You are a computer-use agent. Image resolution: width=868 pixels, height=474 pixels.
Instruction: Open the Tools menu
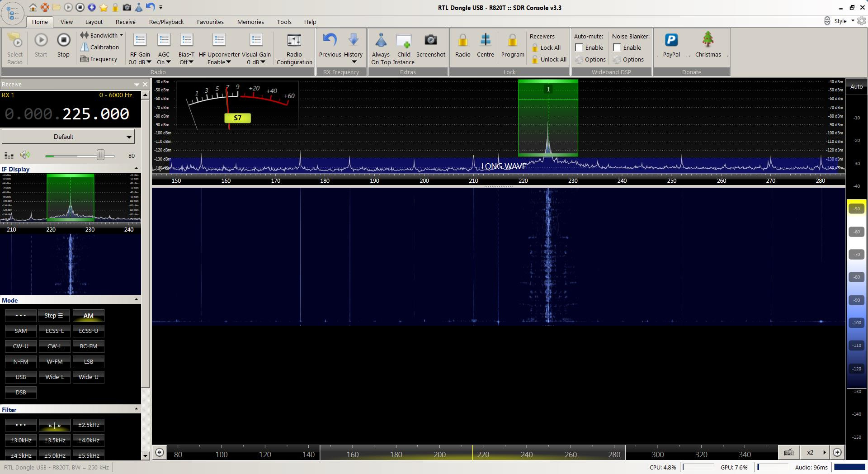[284, 21]
